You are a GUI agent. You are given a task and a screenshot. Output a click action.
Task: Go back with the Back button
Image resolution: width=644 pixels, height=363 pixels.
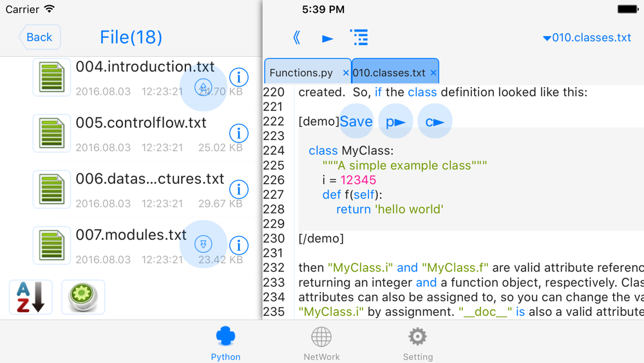click(x=39, y=37)
